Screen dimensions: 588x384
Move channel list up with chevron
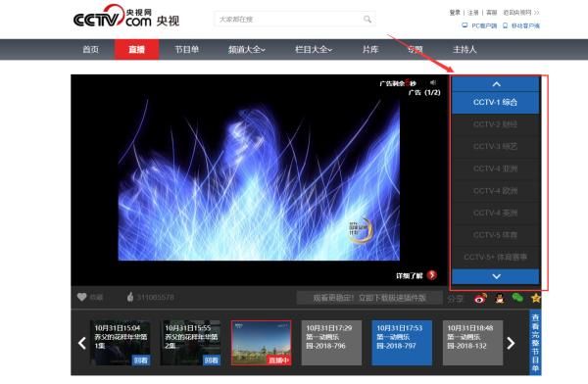(x=496, y=84)
